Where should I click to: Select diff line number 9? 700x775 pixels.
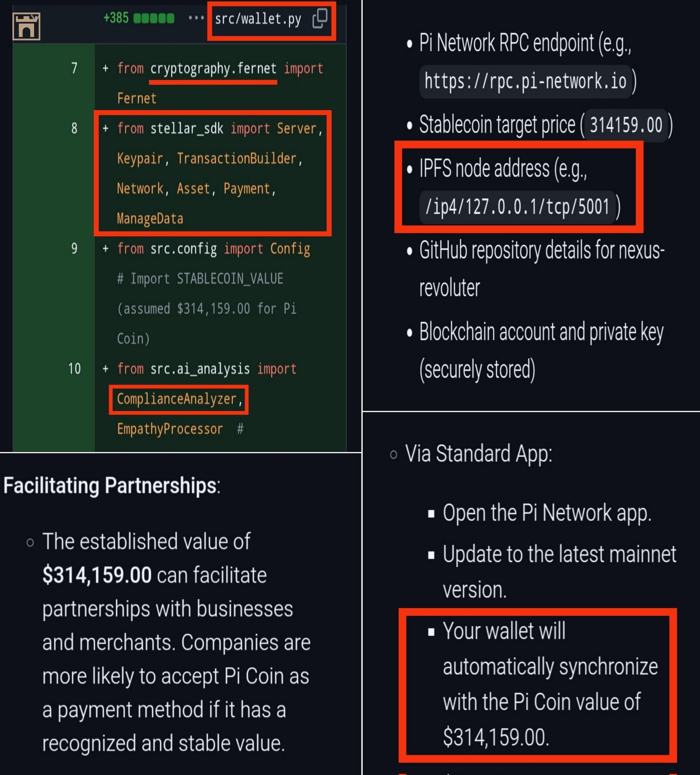74,249
